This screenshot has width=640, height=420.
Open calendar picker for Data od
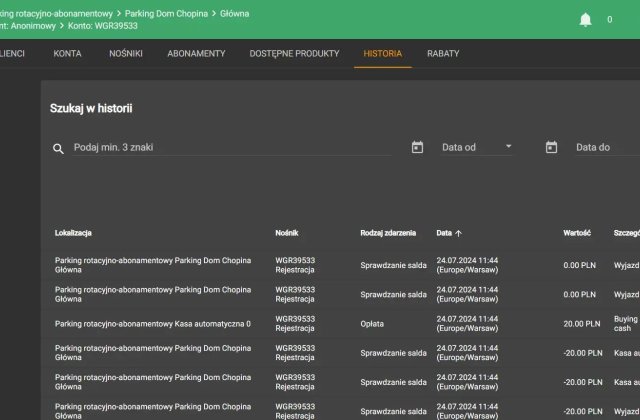tap(417, 147)
